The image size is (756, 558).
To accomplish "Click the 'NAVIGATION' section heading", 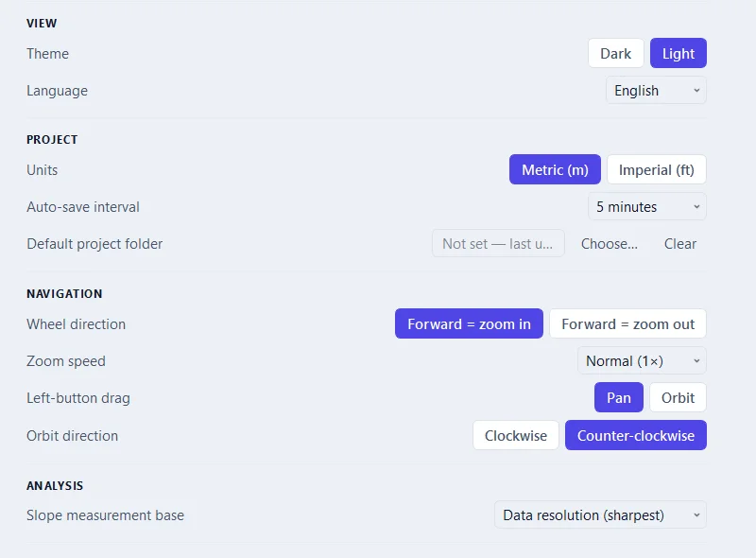I will point(64,293).
